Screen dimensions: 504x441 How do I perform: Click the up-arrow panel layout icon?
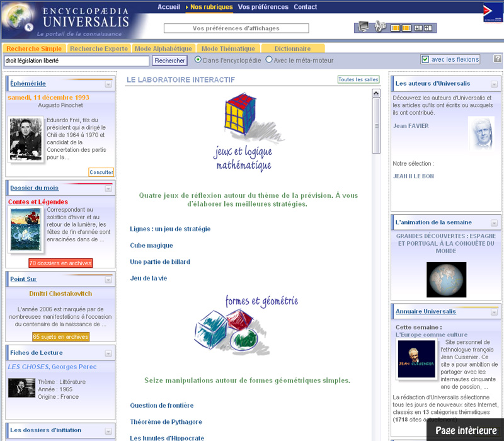[x=428, y=28]
